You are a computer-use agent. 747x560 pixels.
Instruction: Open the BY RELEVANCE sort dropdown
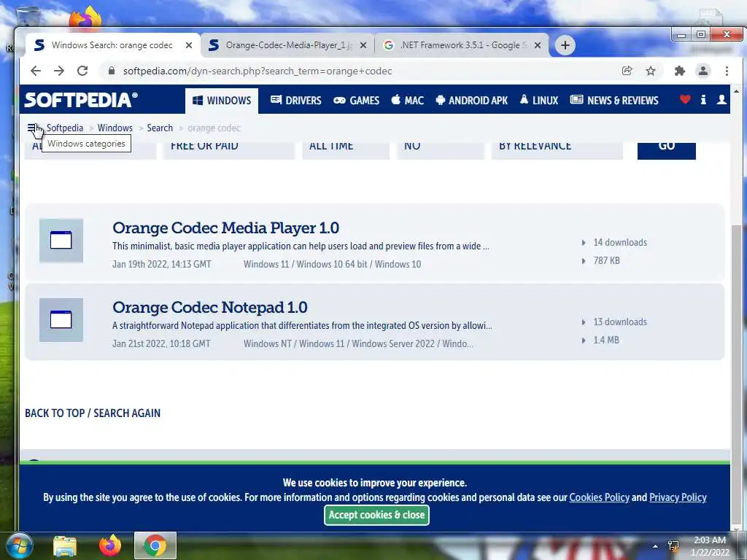pos(557,150)
